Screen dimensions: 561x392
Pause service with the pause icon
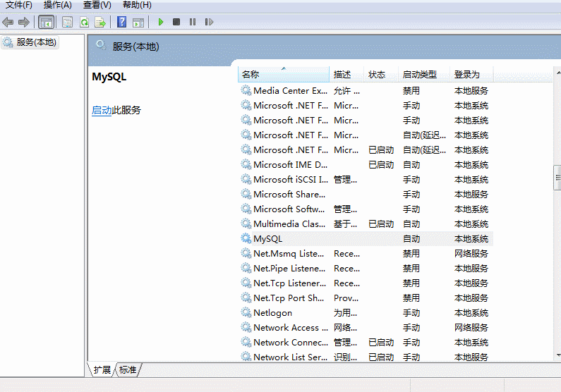tap(193, 22)
